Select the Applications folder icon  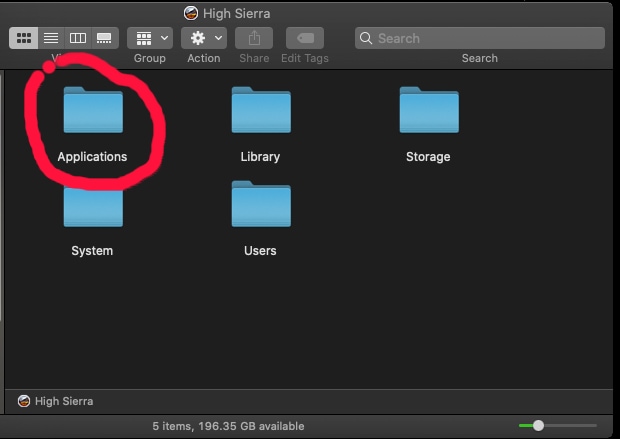tap(93, 110)
